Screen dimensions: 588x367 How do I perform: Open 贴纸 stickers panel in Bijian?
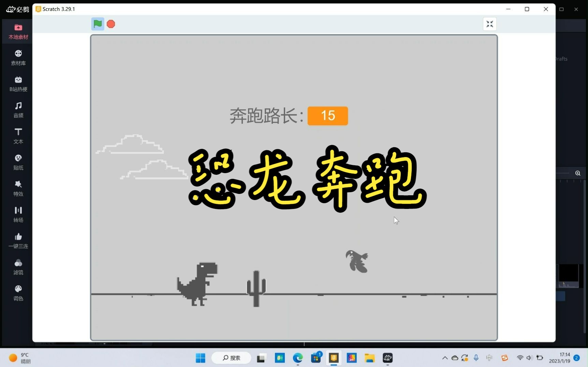[x=18, y=163]
